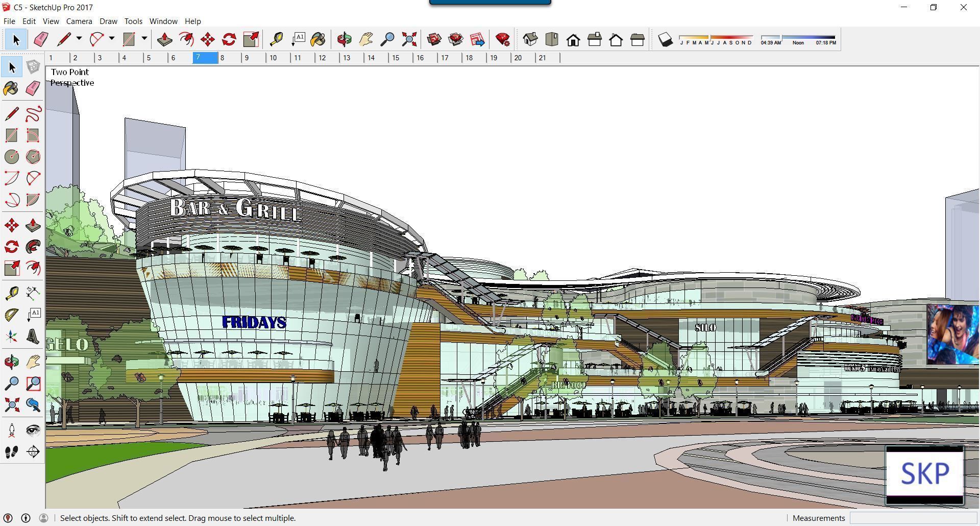This screenshot has width=980, height=526.
Task: Open the Tools menu
Action: [x=133, y=21]
